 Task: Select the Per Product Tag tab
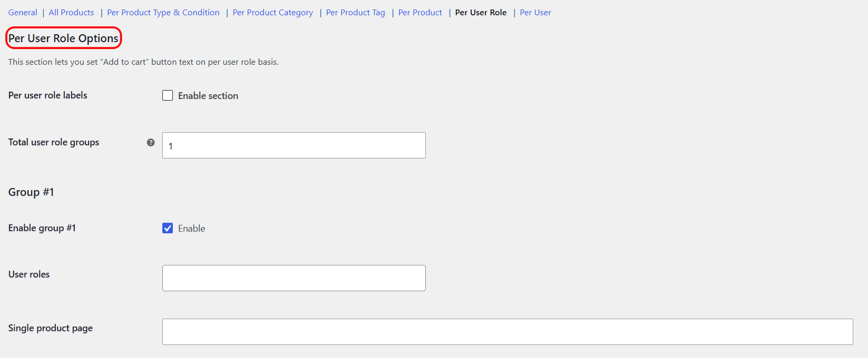(356, 13)
